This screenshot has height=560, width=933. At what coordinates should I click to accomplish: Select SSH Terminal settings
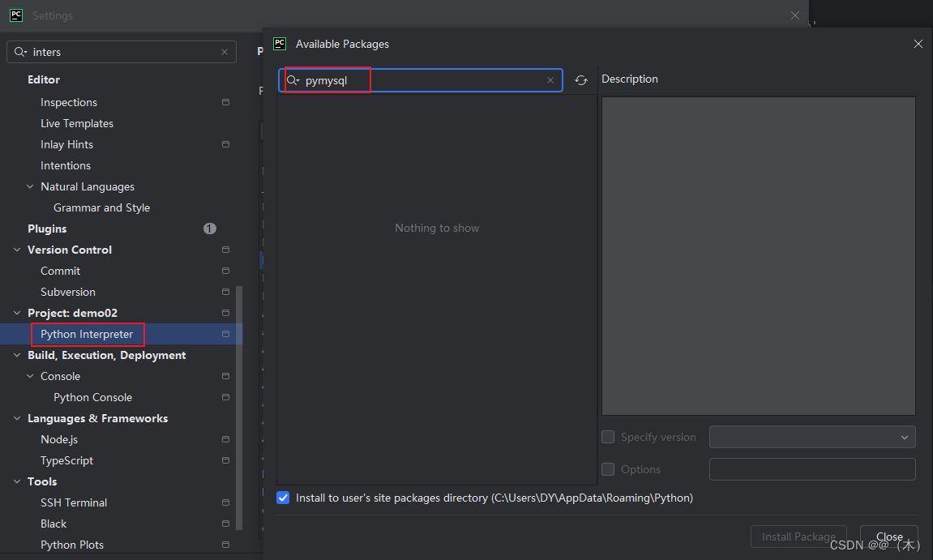[x=74, y=503]
